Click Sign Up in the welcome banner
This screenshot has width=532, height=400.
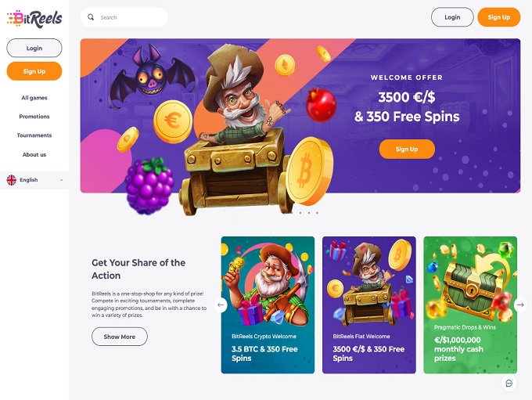[x=407, y=149]
